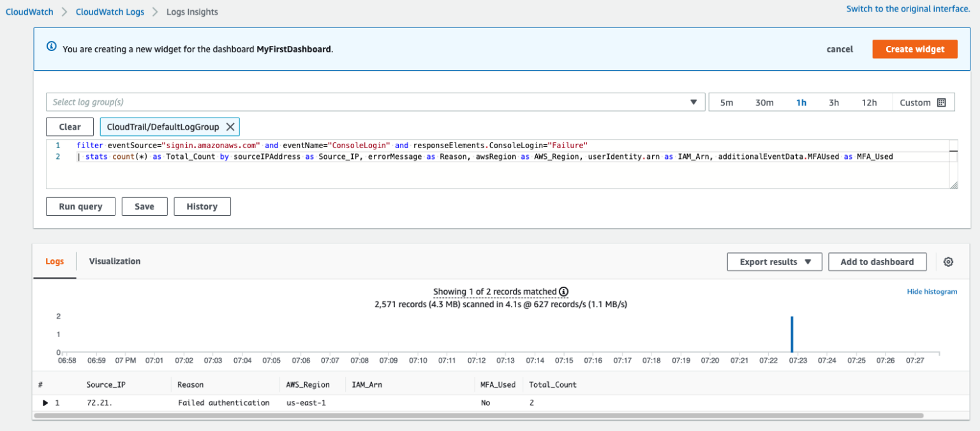The width and height of the screenshot is (980, 431).
Task: Switch to the Logs tab
Action: [55, 262]
